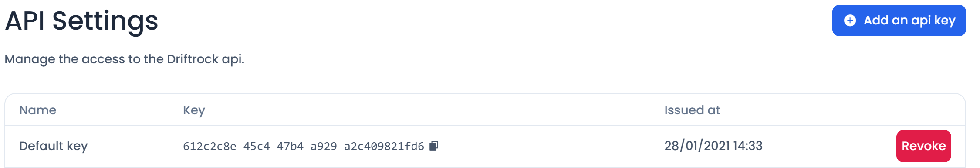Click the key segment 45c4
This screenshot has width=980, height=168.
tap(257, 146)
